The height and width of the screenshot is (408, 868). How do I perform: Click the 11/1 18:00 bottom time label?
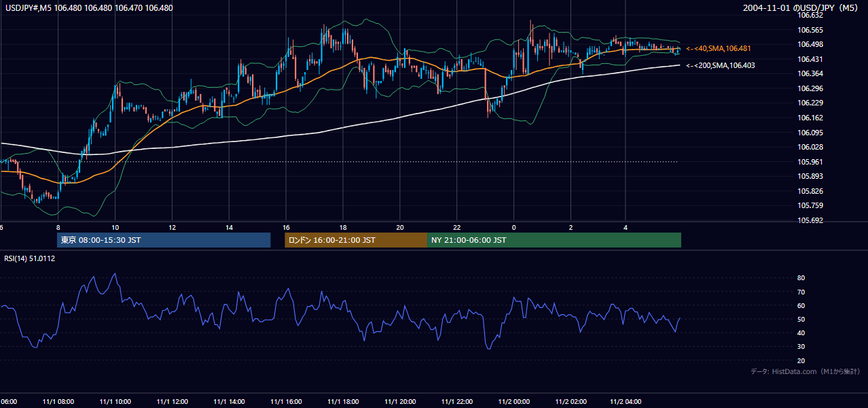click(343, 401)
